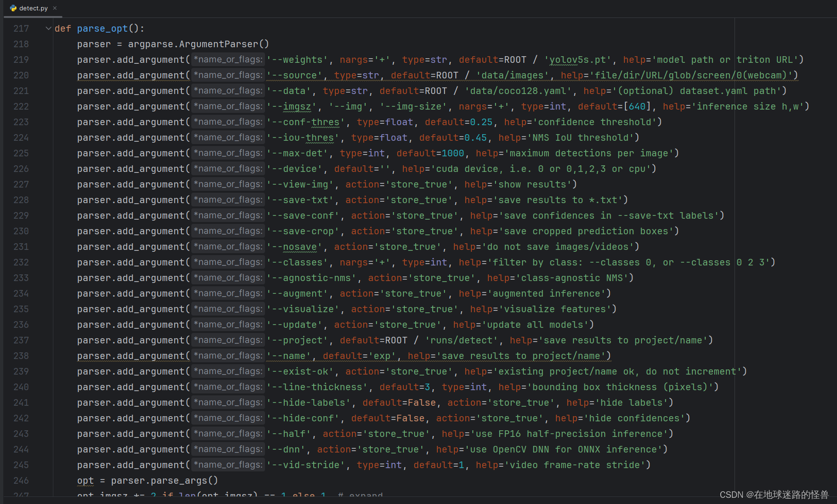
Task: Select the detect.py editor tab
Action: point(33,8)
